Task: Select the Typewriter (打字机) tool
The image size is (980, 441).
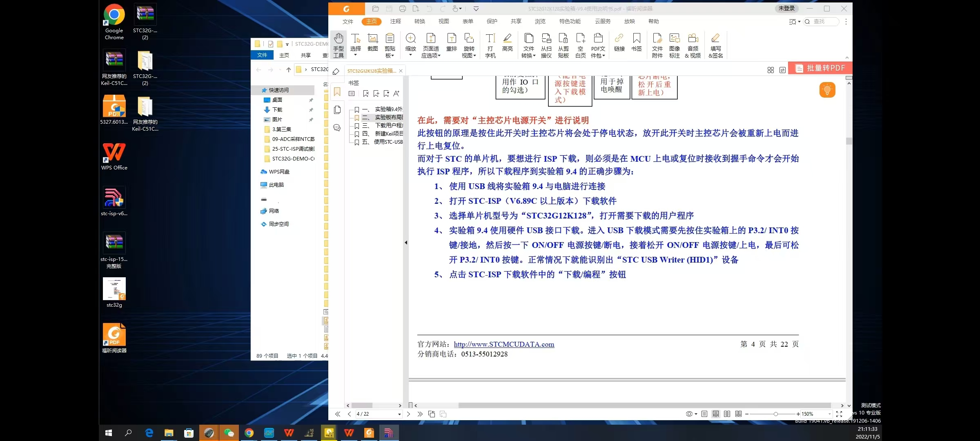Action: (x=490, y=45)
